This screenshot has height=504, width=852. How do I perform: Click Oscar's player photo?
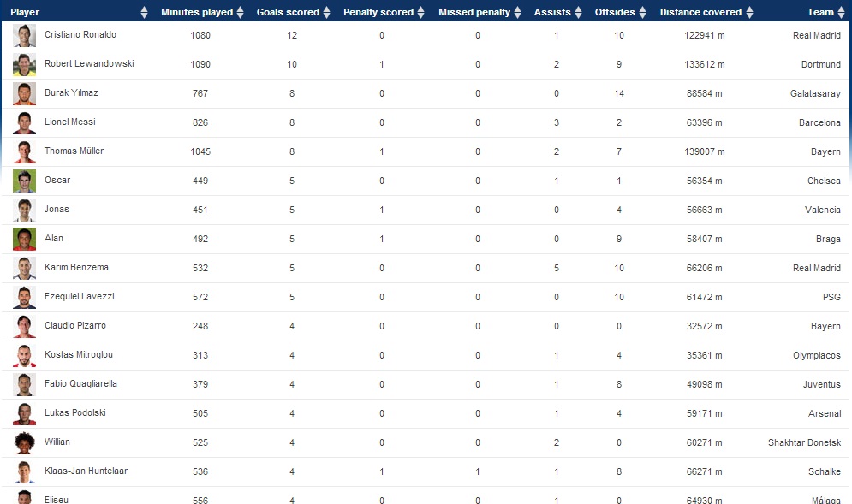25,181
